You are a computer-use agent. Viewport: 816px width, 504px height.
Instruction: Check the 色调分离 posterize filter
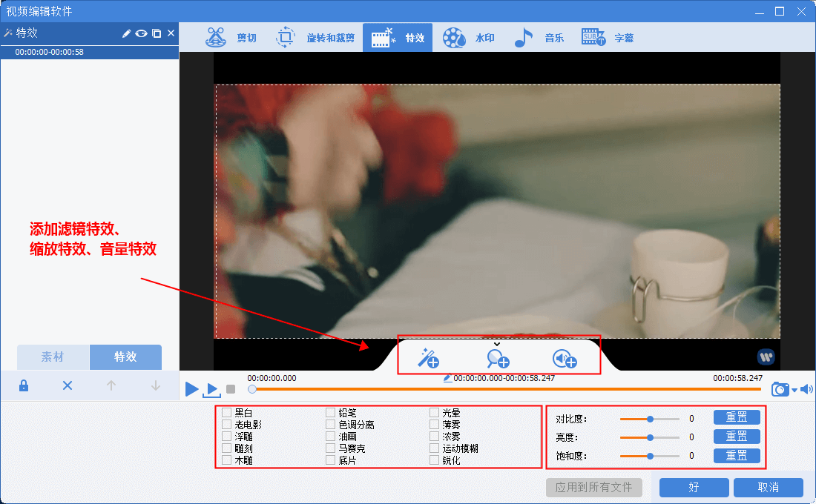(x=330, y=425)
